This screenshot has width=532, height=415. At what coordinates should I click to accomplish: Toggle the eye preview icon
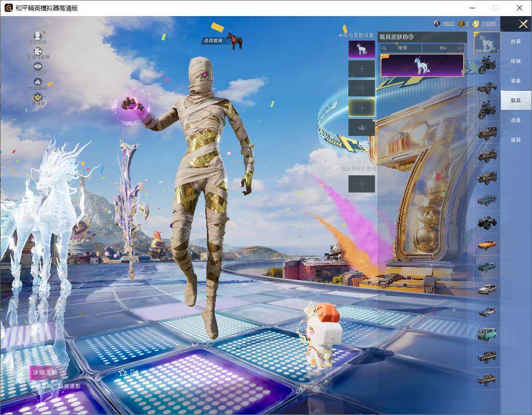tap(38, 66)
